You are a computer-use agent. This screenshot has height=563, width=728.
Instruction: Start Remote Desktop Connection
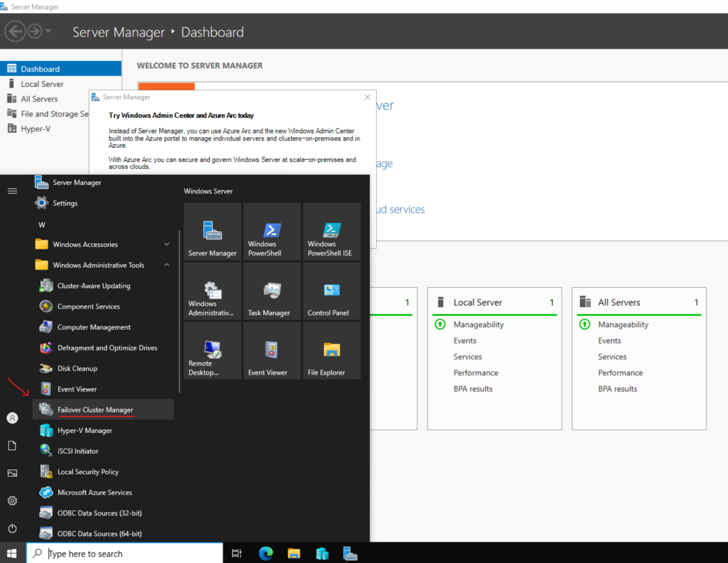[212, 351]
